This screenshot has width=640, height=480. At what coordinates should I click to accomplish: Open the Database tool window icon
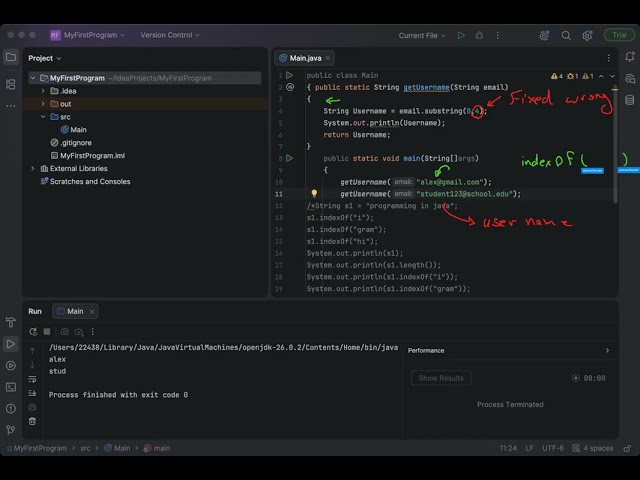(629, 100)
